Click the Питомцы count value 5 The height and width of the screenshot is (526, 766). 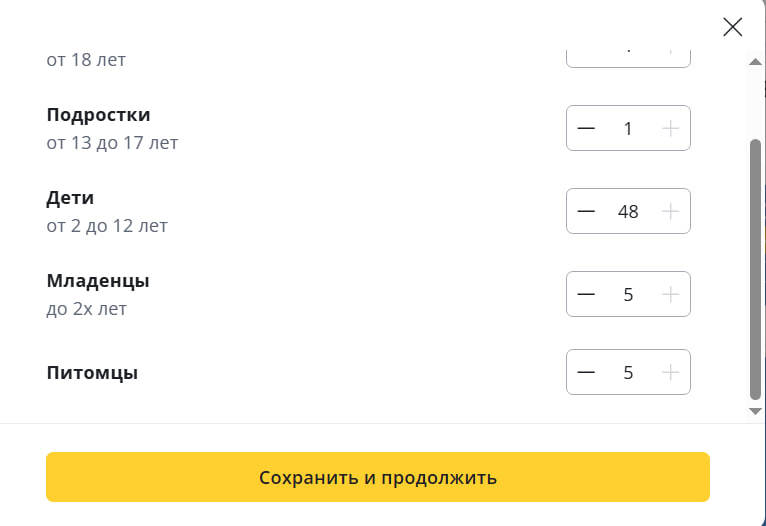coord(628,372)
